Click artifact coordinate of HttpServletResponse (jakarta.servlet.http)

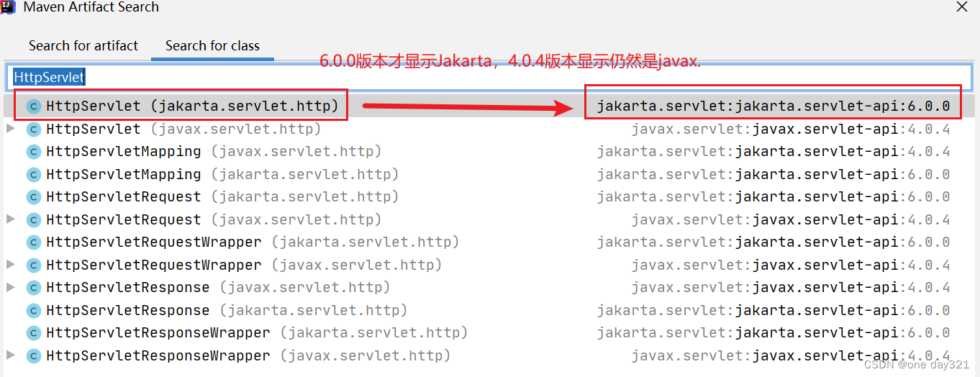773,311
